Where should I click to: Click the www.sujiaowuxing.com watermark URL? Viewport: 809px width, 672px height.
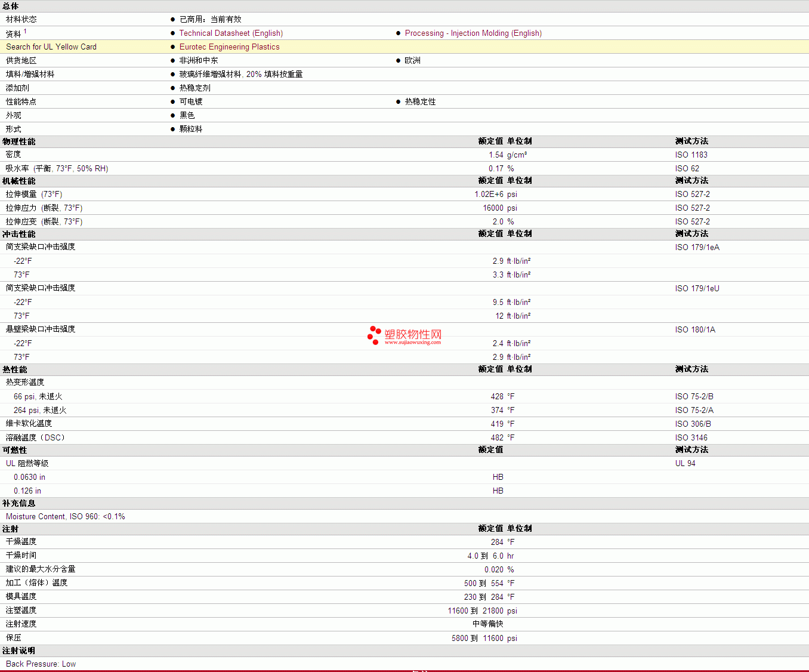(x=413, y=343)
